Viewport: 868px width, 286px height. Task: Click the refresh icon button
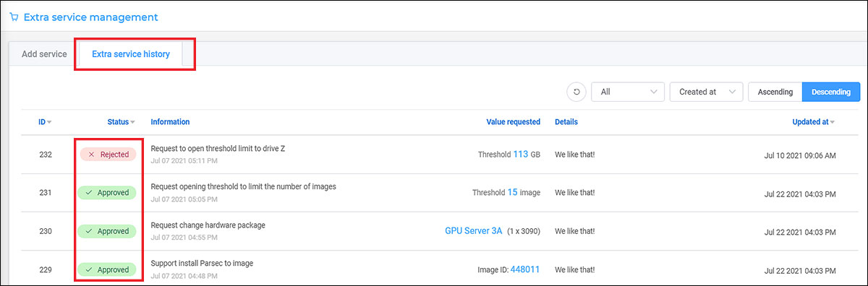coord(576,92)
